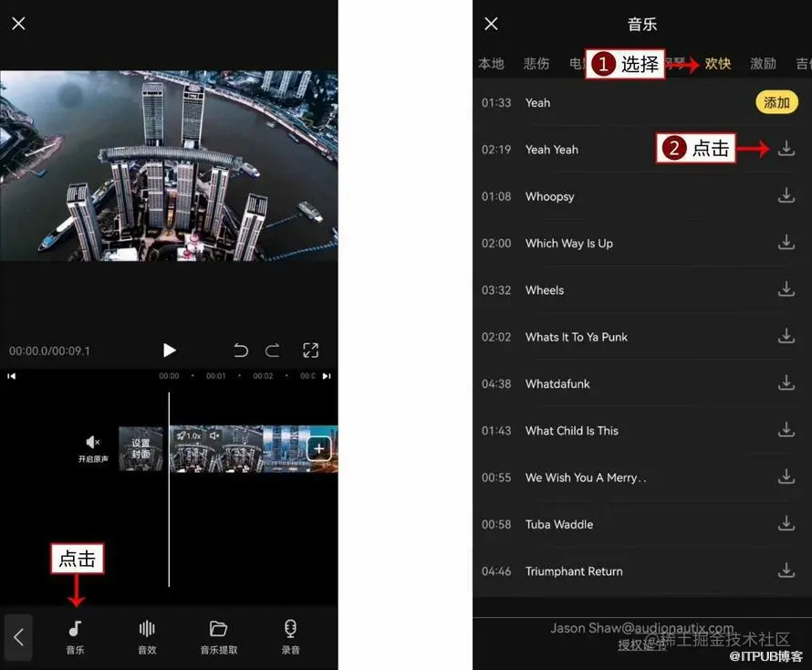Jump to end of timeline

coord(327,376)
